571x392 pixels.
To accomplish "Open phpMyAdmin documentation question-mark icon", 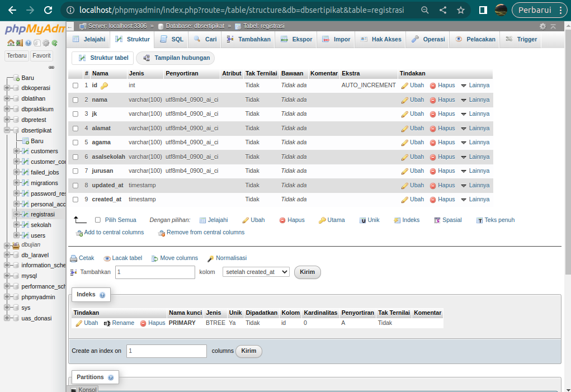I will 28,43.
